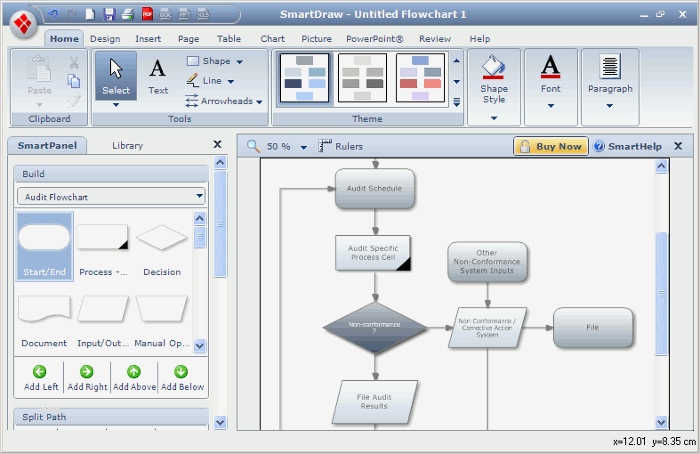Click the shape list scroll down arrow
Screen dimensions: 700x454
coord(200,345)
